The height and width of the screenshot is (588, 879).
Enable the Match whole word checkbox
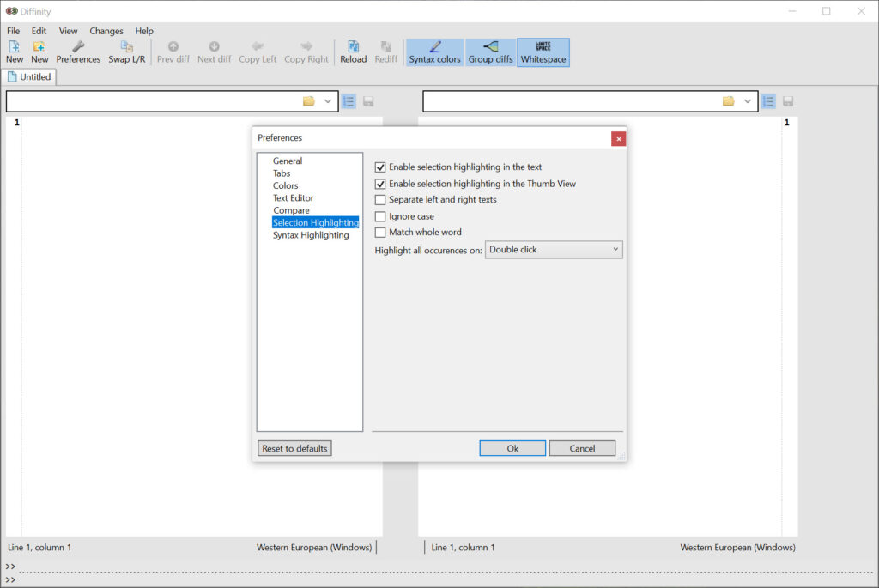point(380,232)
